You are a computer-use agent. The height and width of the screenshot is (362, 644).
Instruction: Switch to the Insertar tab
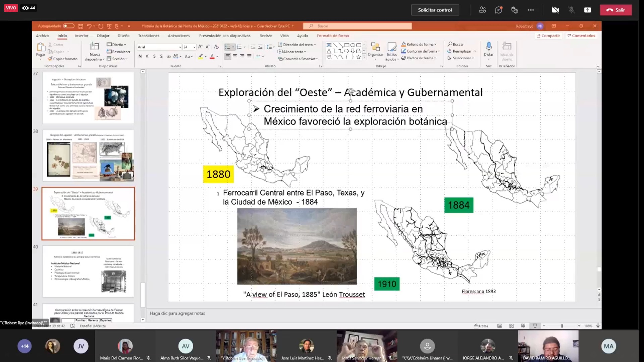(82, 36)
